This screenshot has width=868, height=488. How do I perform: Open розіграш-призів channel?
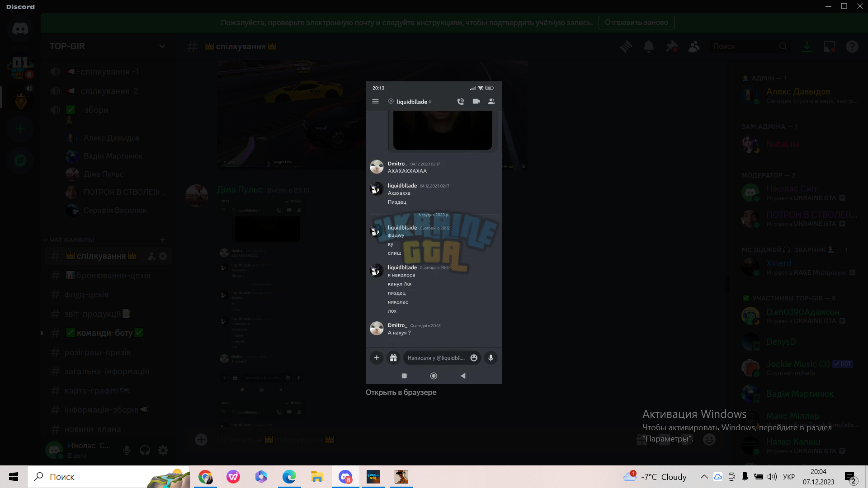[108, 352]
